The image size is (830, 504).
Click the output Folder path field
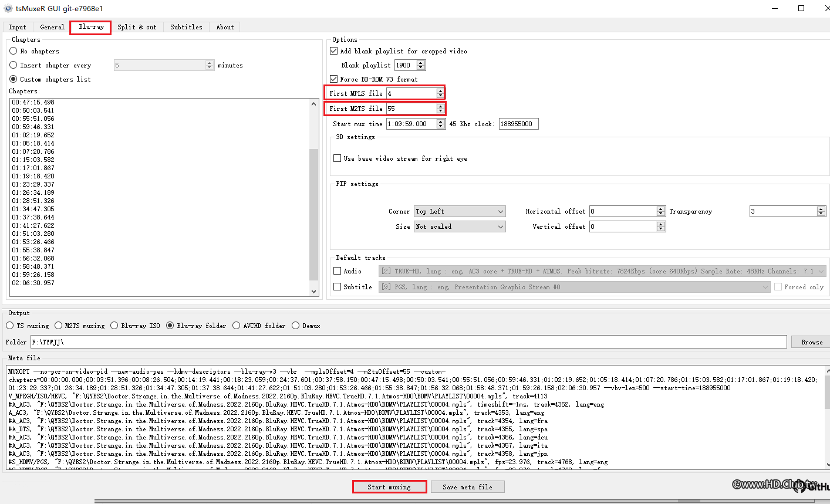tap(409, 342)
